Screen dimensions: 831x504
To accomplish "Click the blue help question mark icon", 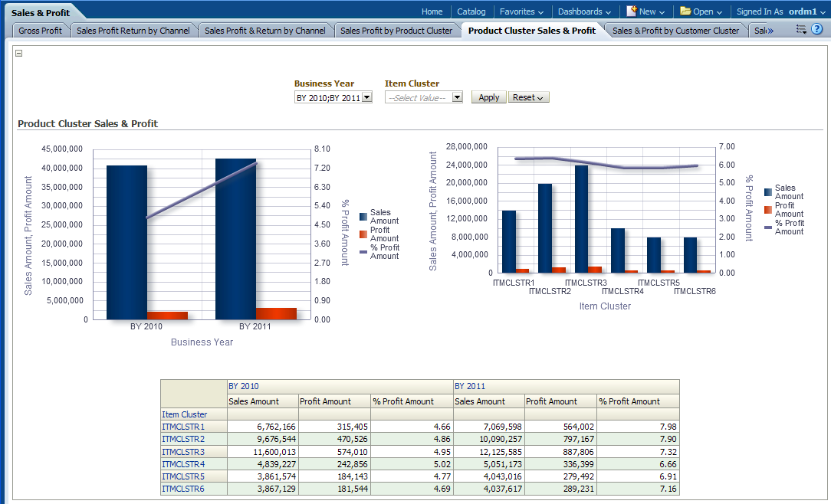I will 816,30.
